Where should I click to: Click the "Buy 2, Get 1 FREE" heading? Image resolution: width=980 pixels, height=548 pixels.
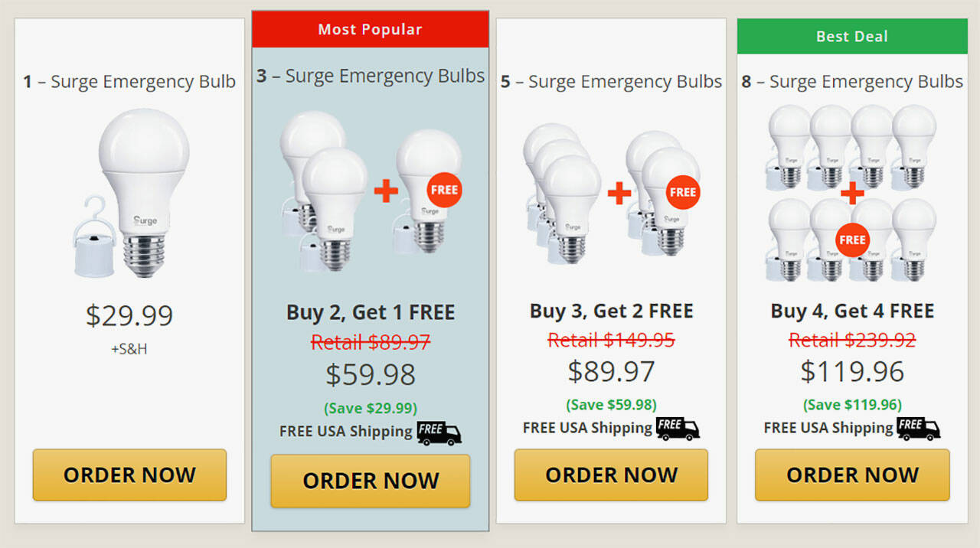(x=371, y=312)
